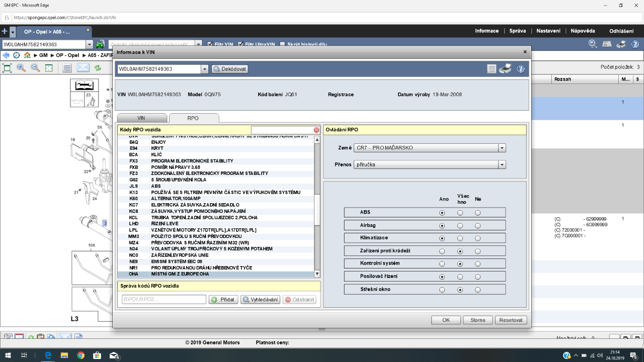Click the red clear icon in the RPO filter
This screenshot has width=644, height=362.
(316, 130)
